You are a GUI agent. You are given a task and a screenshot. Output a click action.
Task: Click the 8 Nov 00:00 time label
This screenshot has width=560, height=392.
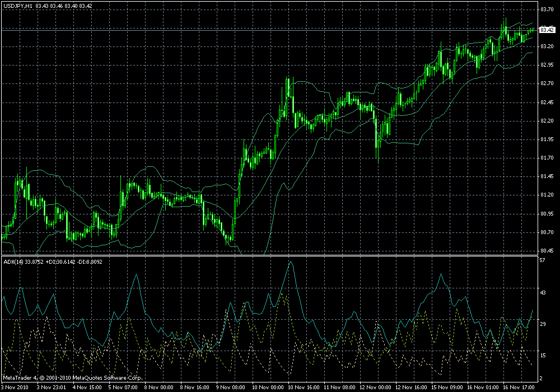[x=158, y=388]
